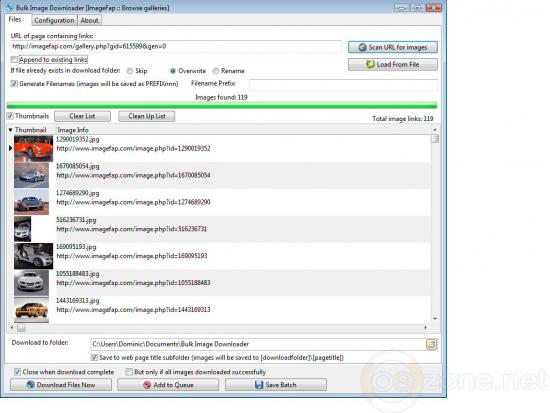This screenshot has height=413, width=550.
Task: Click the Add to Queue button
Action: point(168,385)
